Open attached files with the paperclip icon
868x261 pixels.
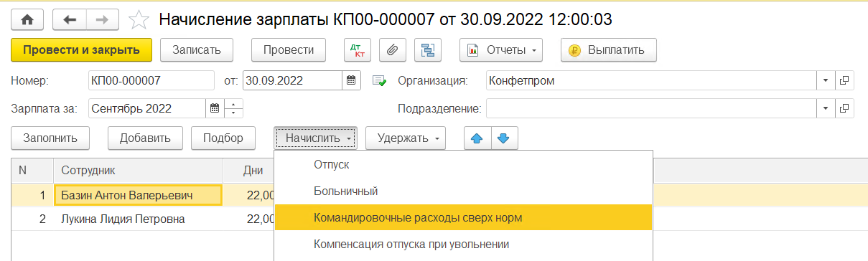(x=392, y=50)
